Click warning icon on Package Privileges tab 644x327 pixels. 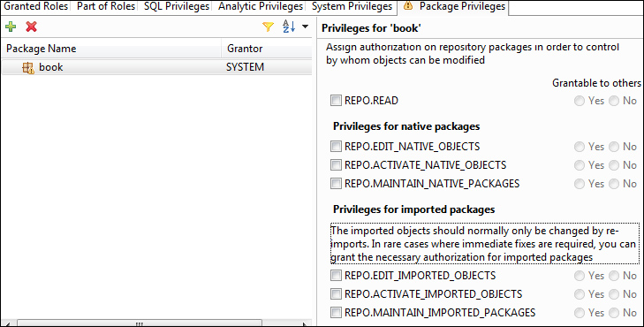coord(407,6)
